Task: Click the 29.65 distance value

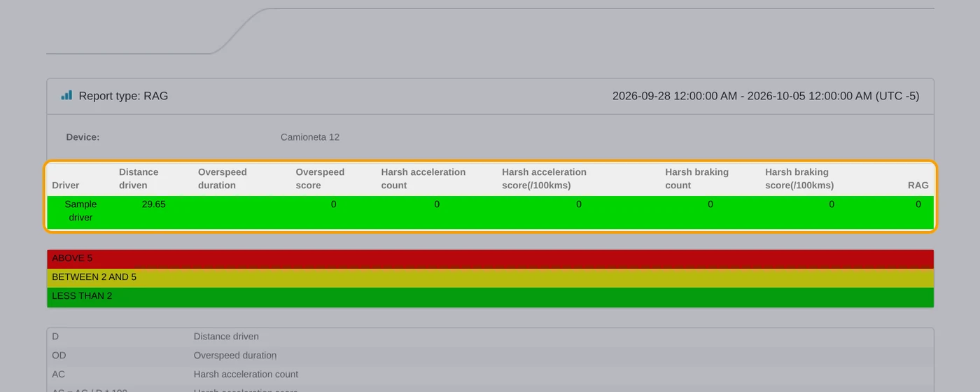Action: pos(154,204)
